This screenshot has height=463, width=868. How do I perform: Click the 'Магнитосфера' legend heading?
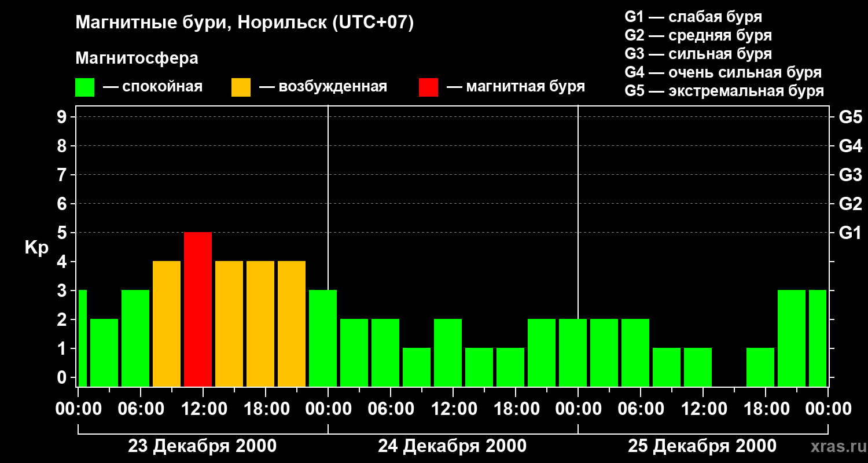(x=137, y=58)
